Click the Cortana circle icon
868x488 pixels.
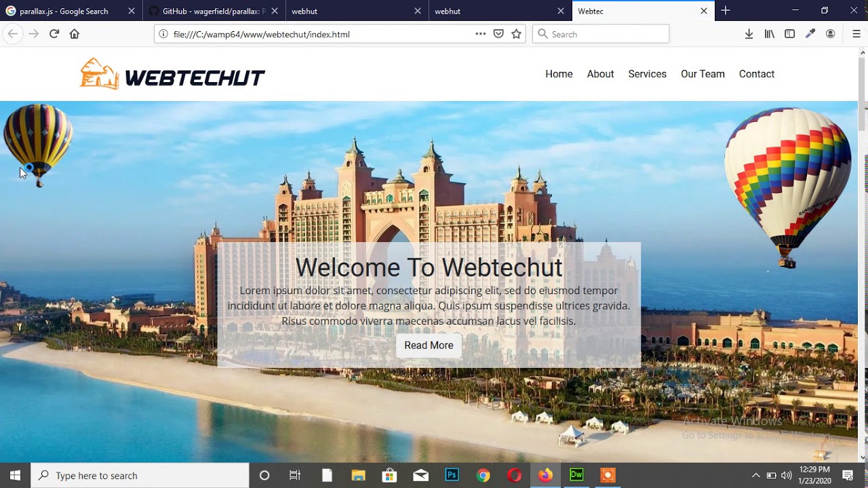coord(264,475)
